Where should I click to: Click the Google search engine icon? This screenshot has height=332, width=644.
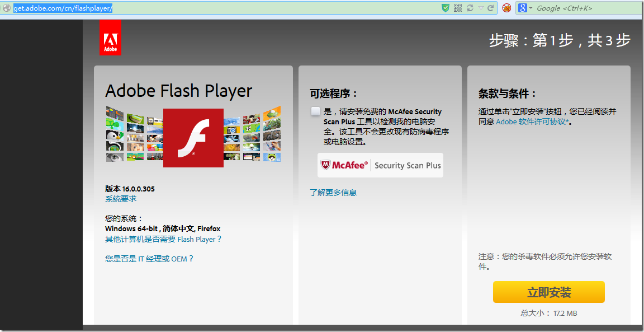click(x=523, y=8)
